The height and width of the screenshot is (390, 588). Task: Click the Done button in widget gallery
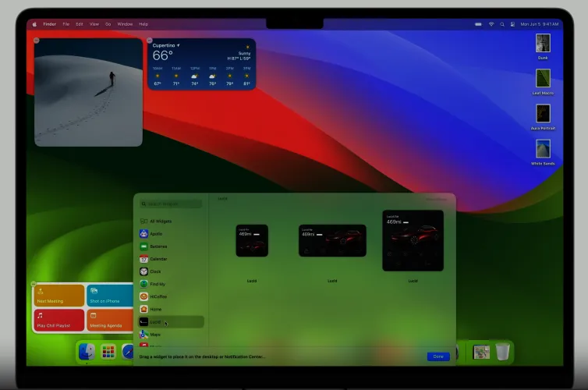(438, 356)
